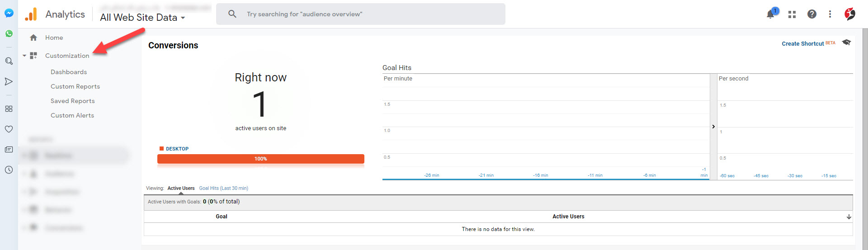This screenshot has height=250, width=868.
Task: Click the graduation cap education icon
Action: (x=846, y=42)
